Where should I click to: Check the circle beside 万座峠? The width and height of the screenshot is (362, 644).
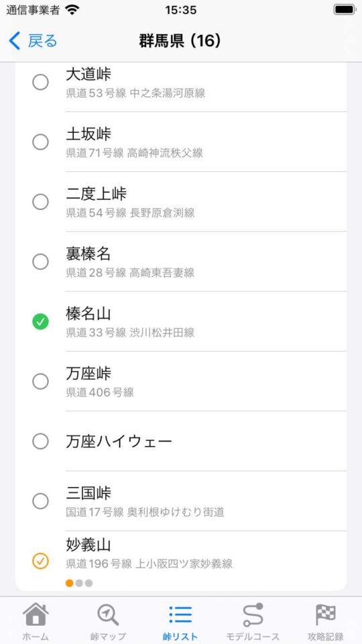(x=40, y=382)
